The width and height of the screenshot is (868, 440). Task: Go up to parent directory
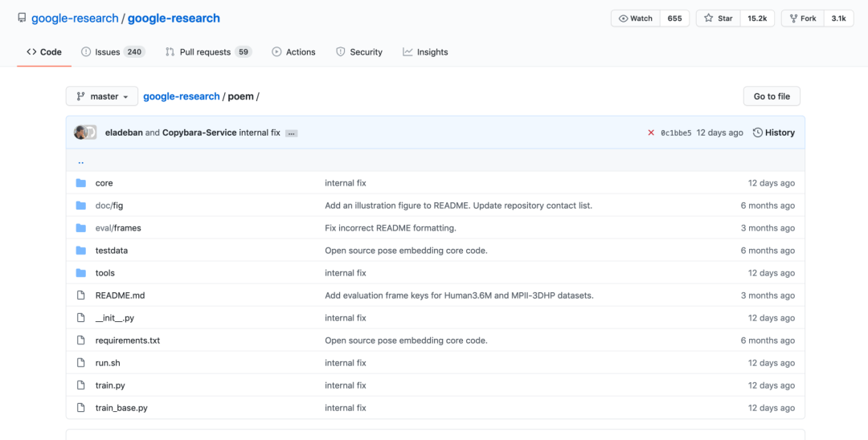[81, 161]
